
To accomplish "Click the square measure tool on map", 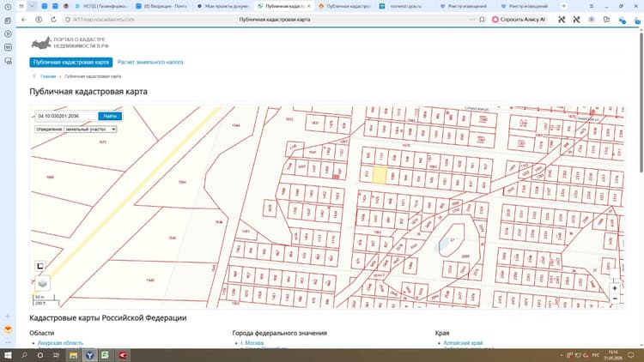I will point(39,266).
